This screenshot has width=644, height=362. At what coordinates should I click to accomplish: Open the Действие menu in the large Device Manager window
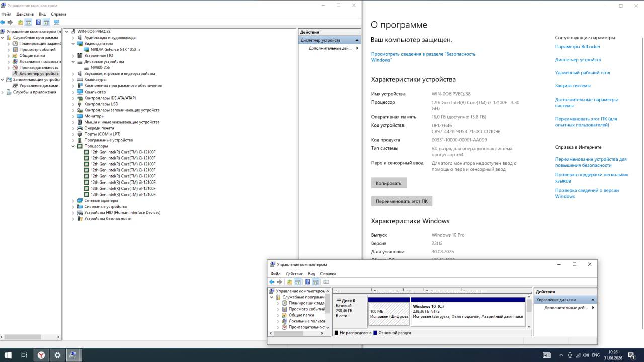pyautogui.click(x=25, y=14)
